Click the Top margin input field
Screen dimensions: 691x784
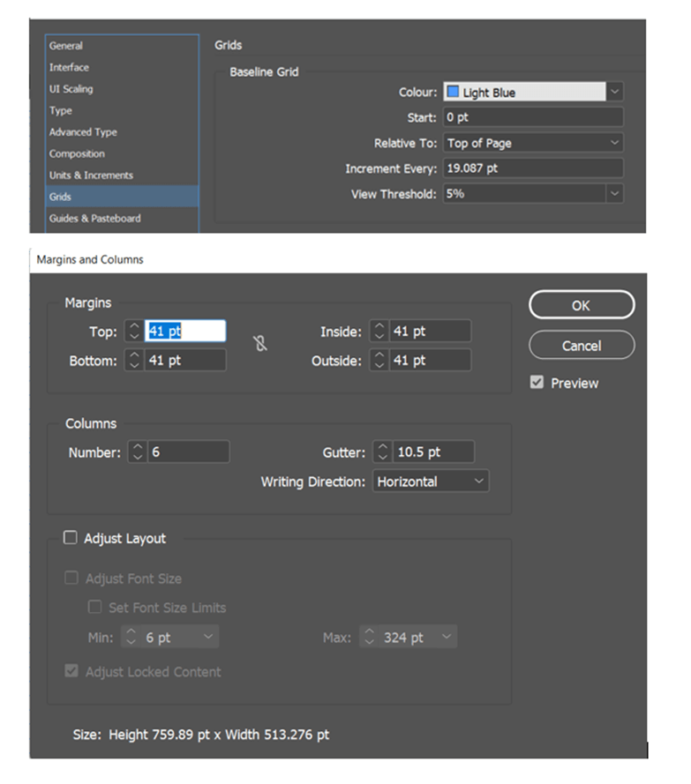(x=185, y=331)
